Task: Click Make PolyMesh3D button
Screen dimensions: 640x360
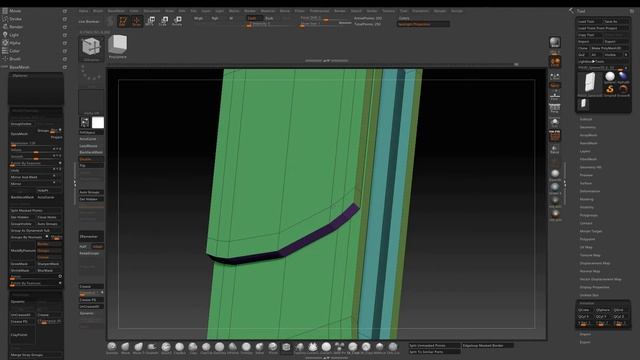Action: point(609,48)
